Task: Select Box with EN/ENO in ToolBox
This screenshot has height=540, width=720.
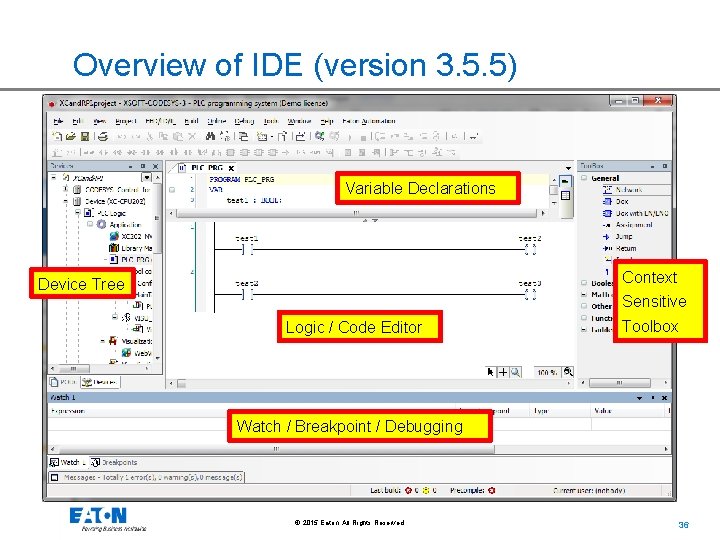Action: 636,214
